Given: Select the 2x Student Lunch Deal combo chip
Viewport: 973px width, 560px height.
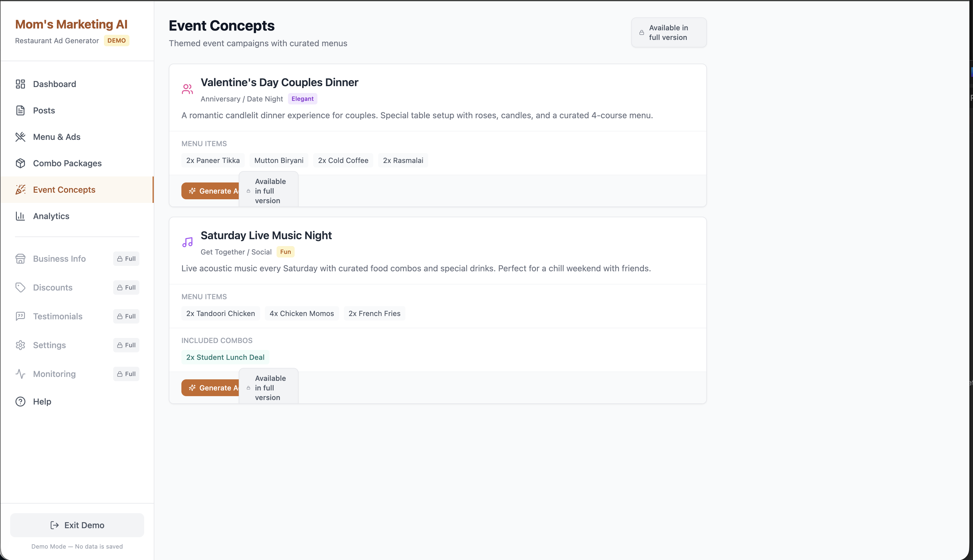Looking at the screenshot, I should 225,357.
